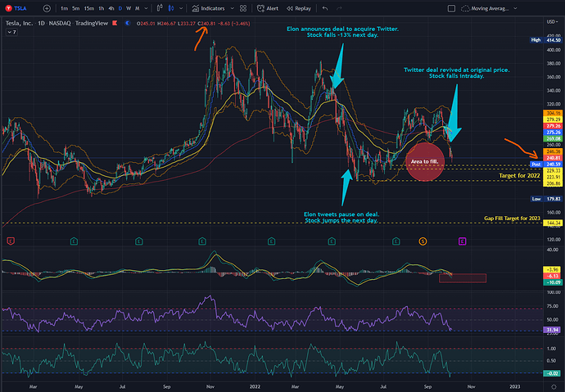Click the red rectangle drawing in MACD pane
This screenshot has height=392, width=565.
pos(463,278)
